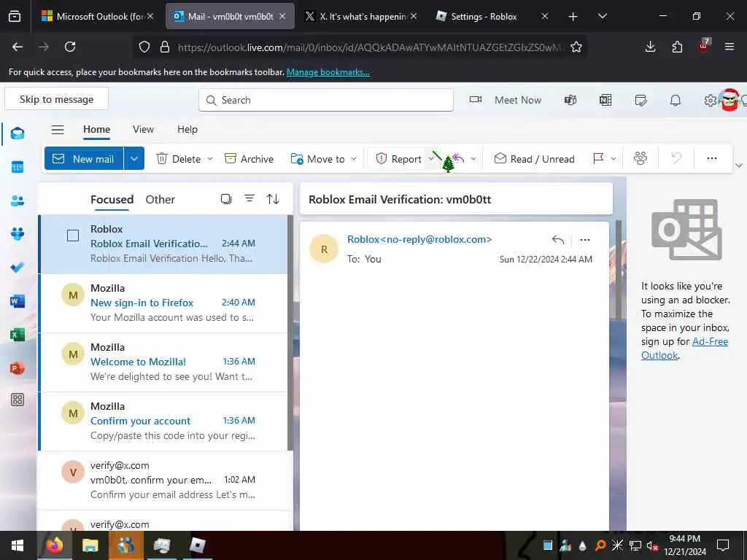Open the More apps grid icon
Viewport: 747px width, 560px height.
(18, 400)
